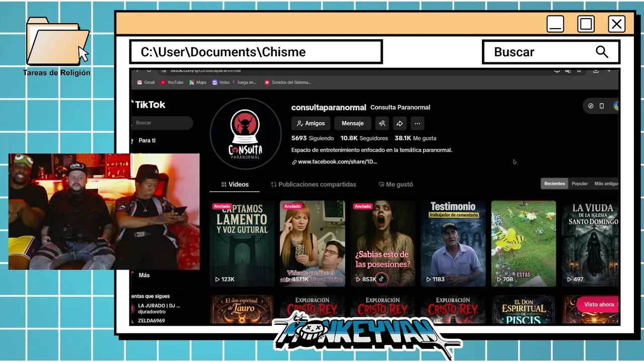Click the Visto ahora button

click(x=598, y=304)
